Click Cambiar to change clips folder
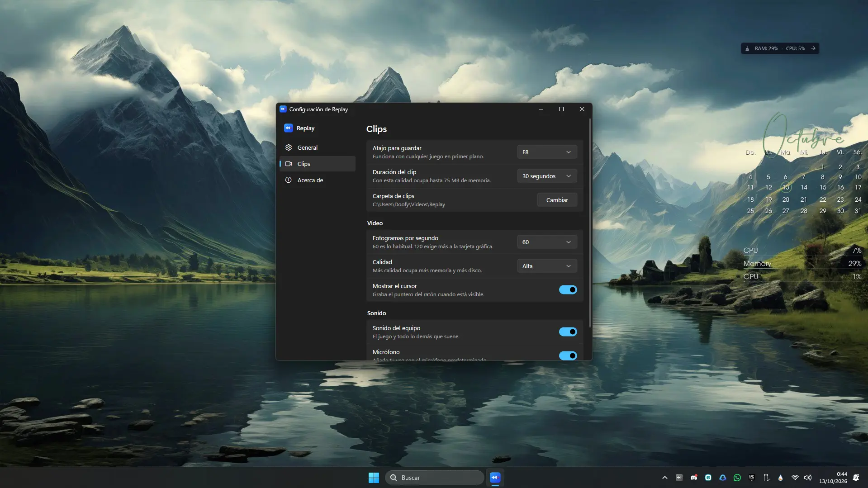The width and height of the screenshot is (868, 488). 557,200
